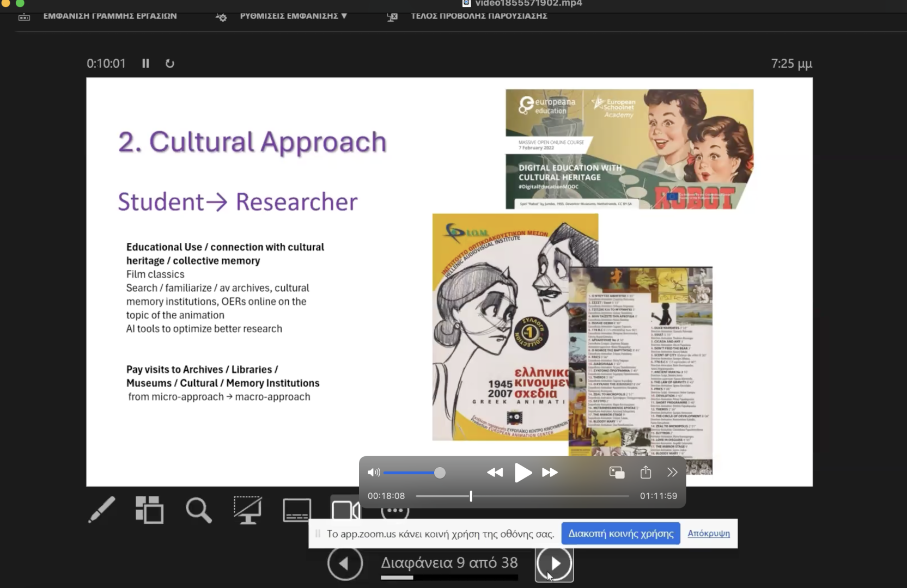Screen dimensions: 907x588
Task: Expand more video player controls
Action: coord(672,473)
